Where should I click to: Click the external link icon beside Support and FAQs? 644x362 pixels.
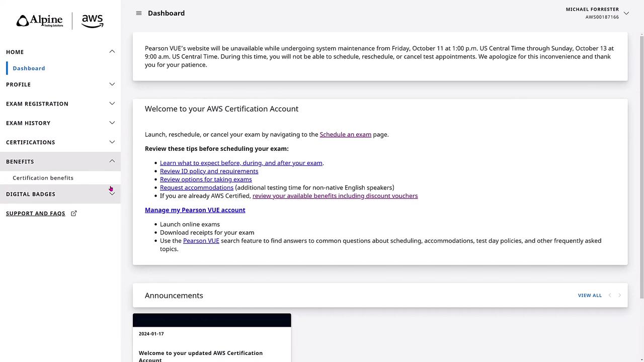[x=74, y=214]
